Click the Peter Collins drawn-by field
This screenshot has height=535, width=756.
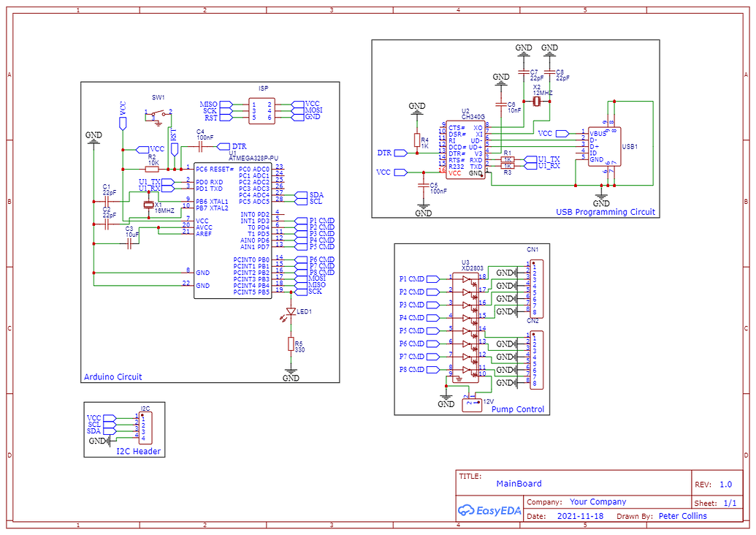tap(682, 515)
